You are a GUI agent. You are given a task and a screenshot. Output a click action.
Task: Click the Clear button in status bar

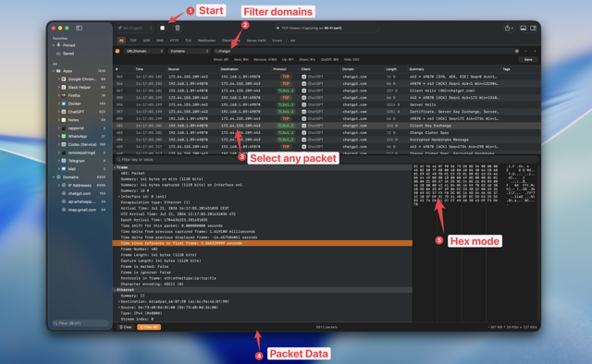[x=126, y=327]
